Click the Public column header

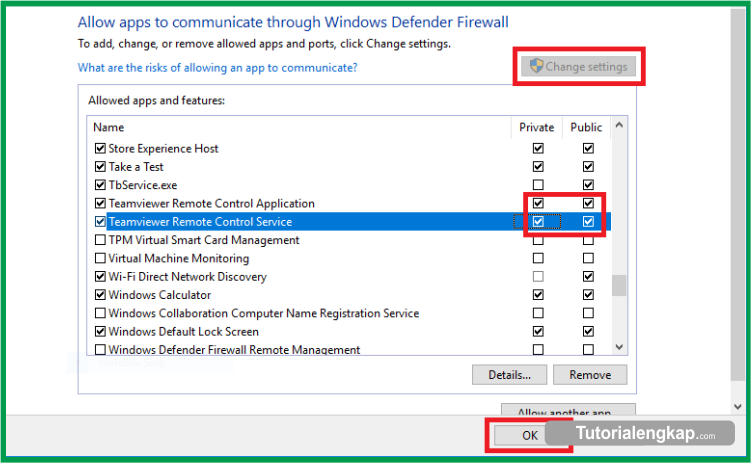pos(586,127)
